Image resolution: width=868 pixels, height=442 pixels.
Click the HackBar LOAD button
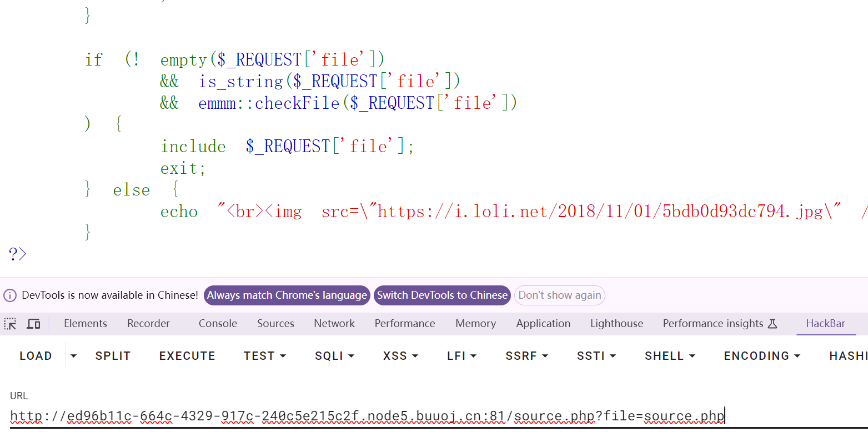[36, 356]
